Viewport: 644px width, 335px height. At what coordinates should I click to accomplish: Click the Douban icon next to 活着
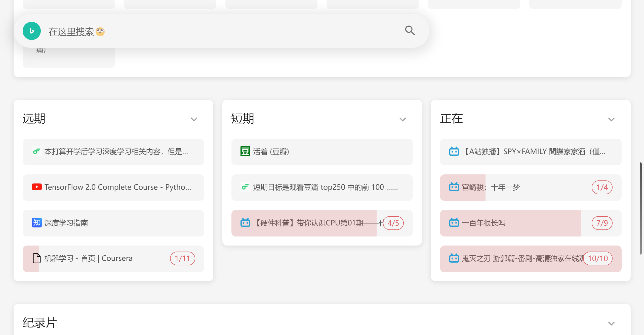click(x=245, y=152)
